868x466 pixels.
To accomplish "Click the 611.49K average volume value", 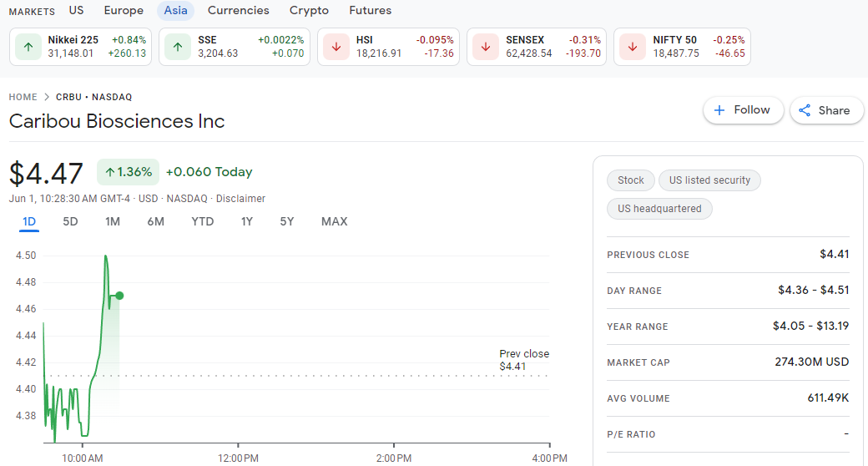I will tap(828, 398).
